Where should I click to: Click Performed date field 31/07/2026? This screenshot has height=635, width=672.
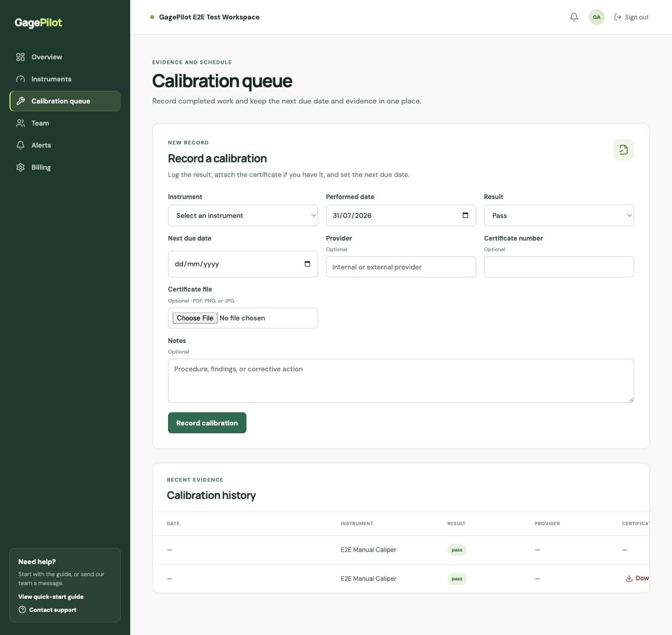[401, 215]
